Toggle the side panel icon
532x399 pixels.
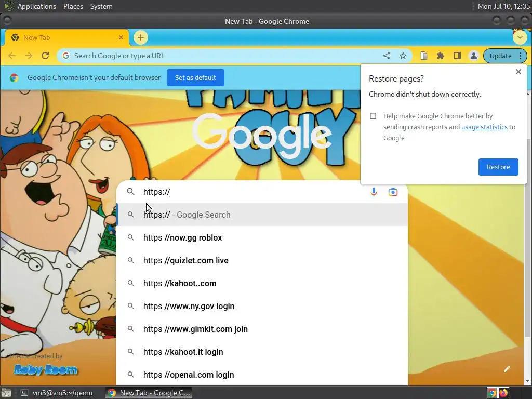click(457, 56)
